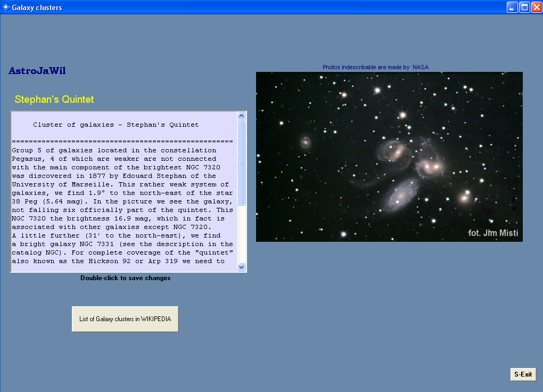Open List of Galaxy clusters in WIKIPEDIA
The height and width of the screenshot is (392, 543).
[x=125, y=319]
